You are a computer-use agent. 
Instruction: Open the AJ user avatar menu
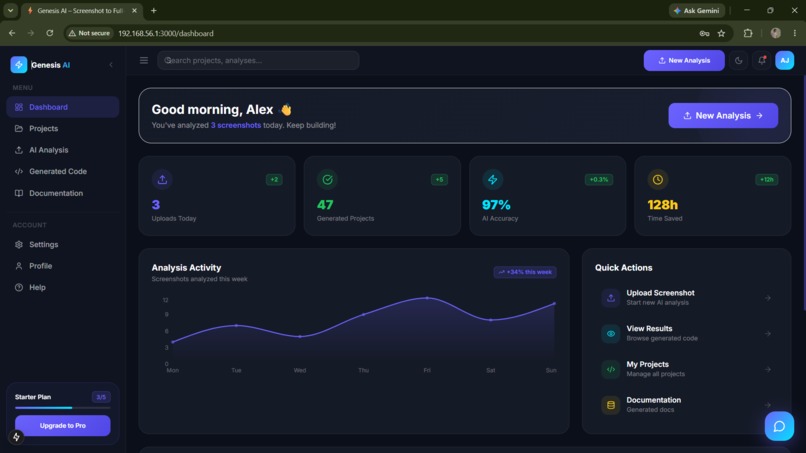pos(784,60)
